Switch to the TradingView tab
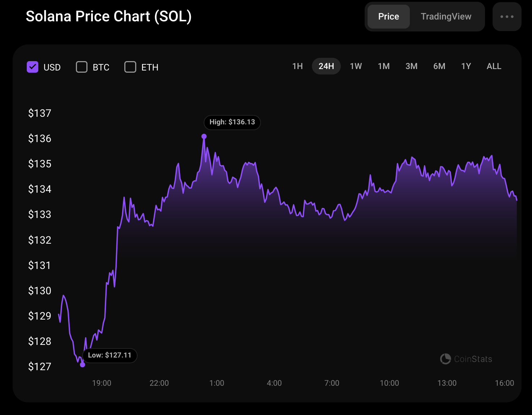 [x=446, y=17]
